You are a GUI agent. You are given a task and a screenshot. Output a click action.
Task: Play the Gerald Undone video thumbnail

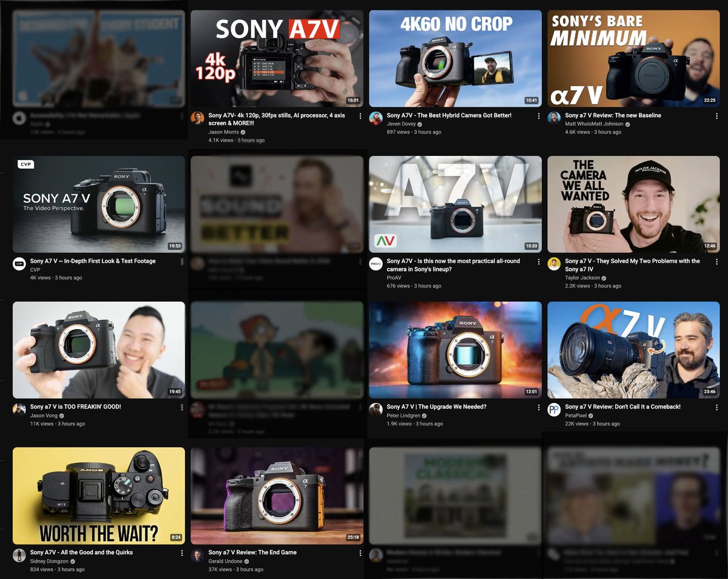click(x=277, y=495)
